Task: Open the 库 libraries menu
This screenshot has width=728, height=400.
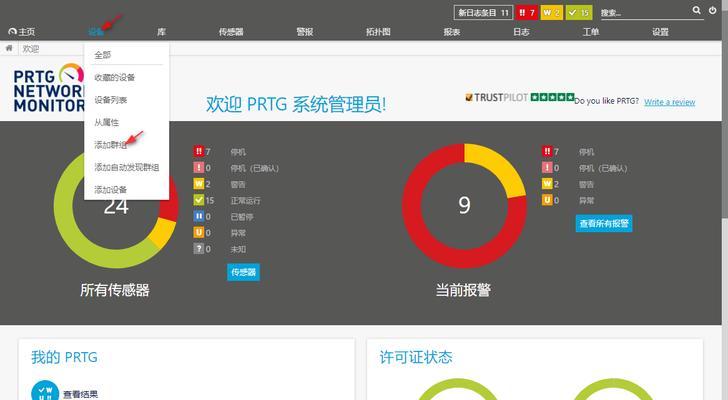Action: (x=161, y=32)
